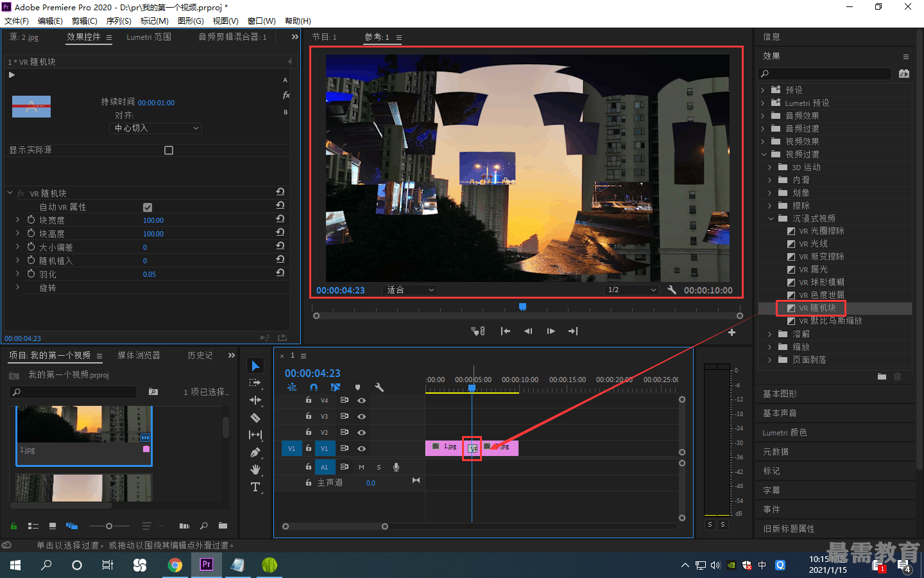The image size is (924, 578).
Task: Adjust the project panel thumbnail zoom slider
Action: (x=109, y=526)
